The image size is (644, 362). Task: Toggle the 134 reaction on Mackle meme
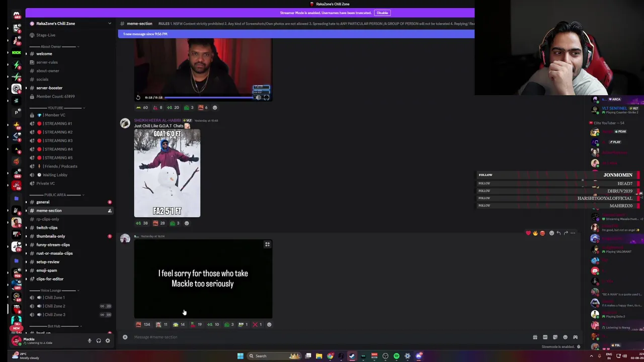[x=143, y=324]
